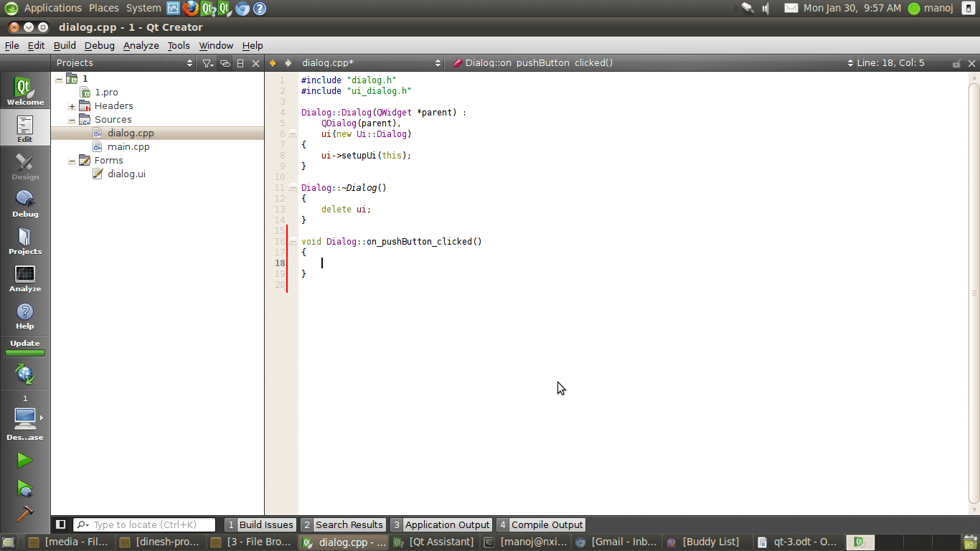Click the Type to locate search field
This screenshot has height=551, width=980.
coord(151,524)
